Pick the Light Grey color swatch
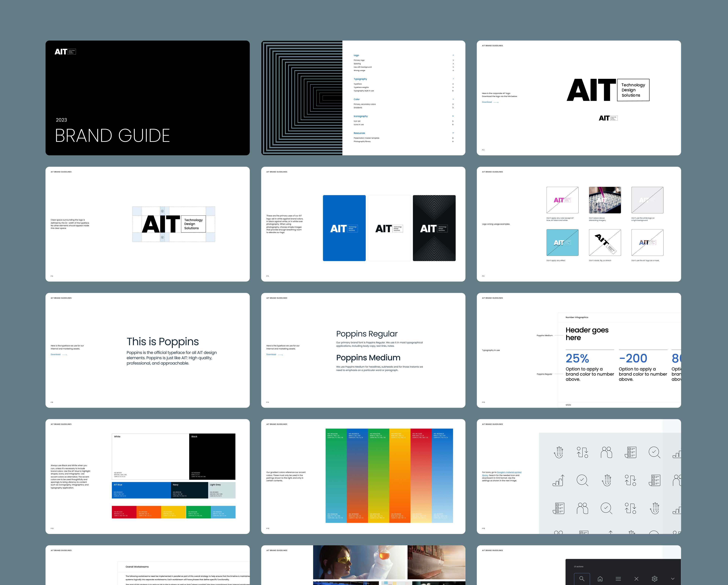Screen dimensions: 728x585 tap(222, 490)
